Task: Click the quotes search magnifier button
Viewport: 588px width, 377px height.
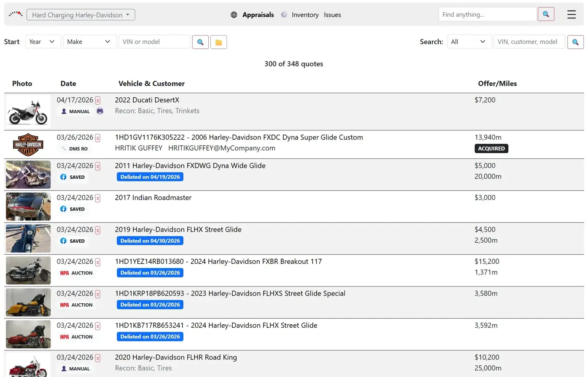Action: (575, 42)
